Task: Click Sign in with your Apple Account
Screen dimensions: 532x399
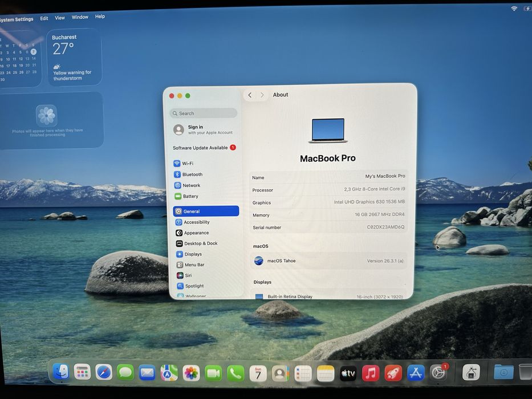Action: coord(203,129)
